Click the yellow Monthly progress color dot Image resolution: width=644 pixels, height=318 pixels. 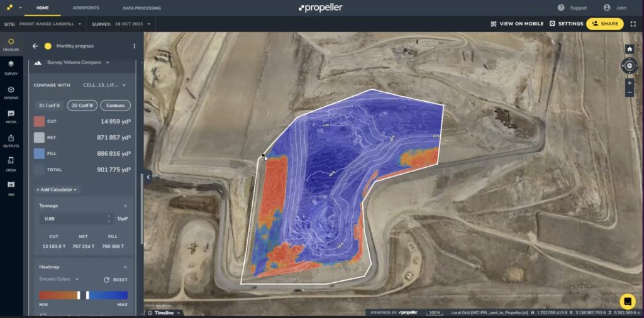point(48,46)
